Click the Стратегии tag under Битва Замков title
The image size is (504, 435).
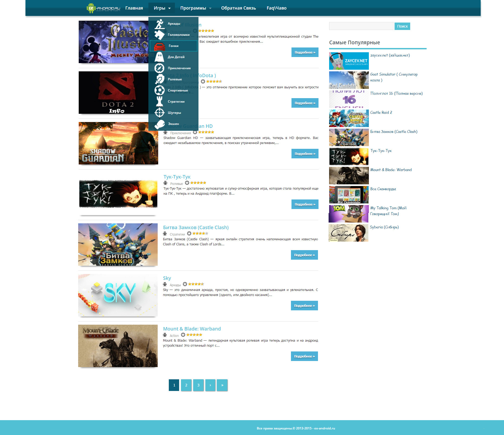click(177, 234)
